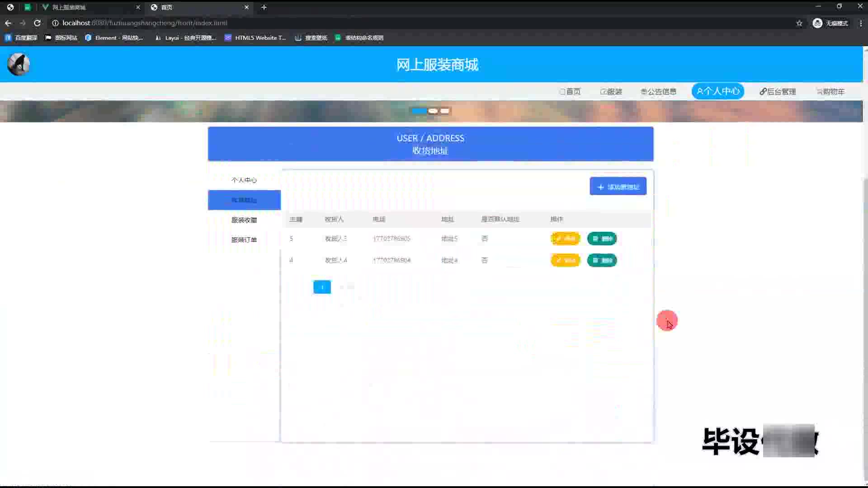This screenshot has width=868, height=488.
Task: Open a new tab with the plus button
Action: coord(264,7)
